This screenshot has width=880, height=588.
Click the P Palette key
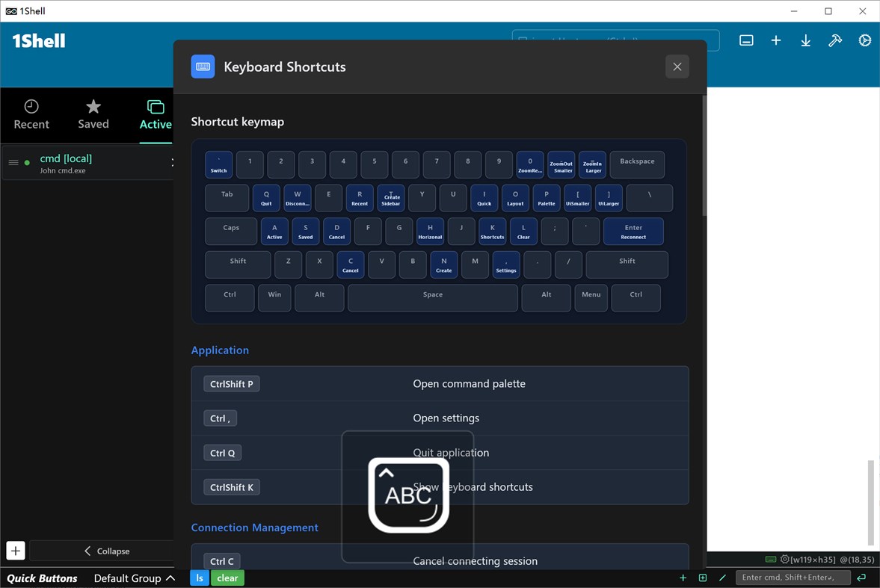[x=546, y=198]
